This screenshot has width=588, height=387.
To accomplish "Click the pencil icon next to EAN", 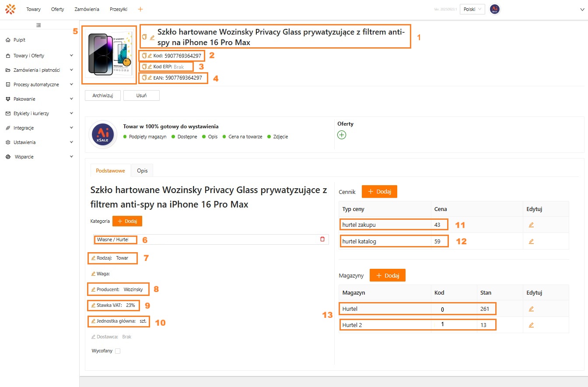I will 150,77.
